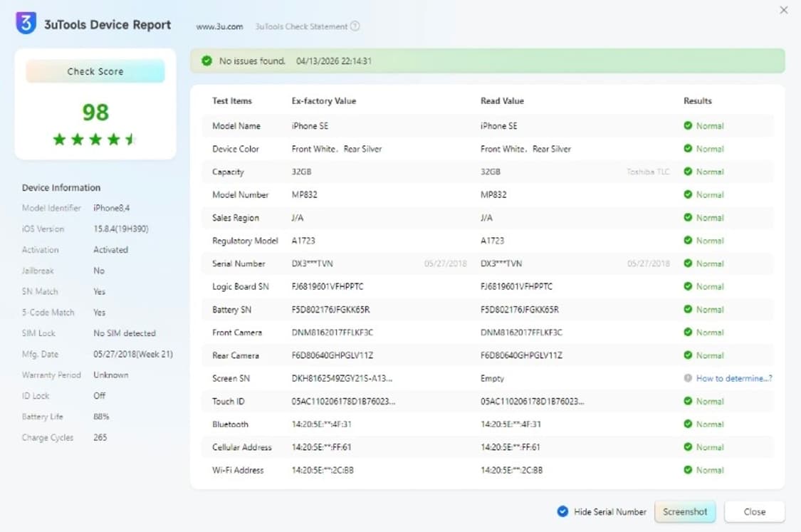Screen dimensions: 801x532
Task: Click the Toshiba TLC label in Capacity row
Action: point(648,172)
